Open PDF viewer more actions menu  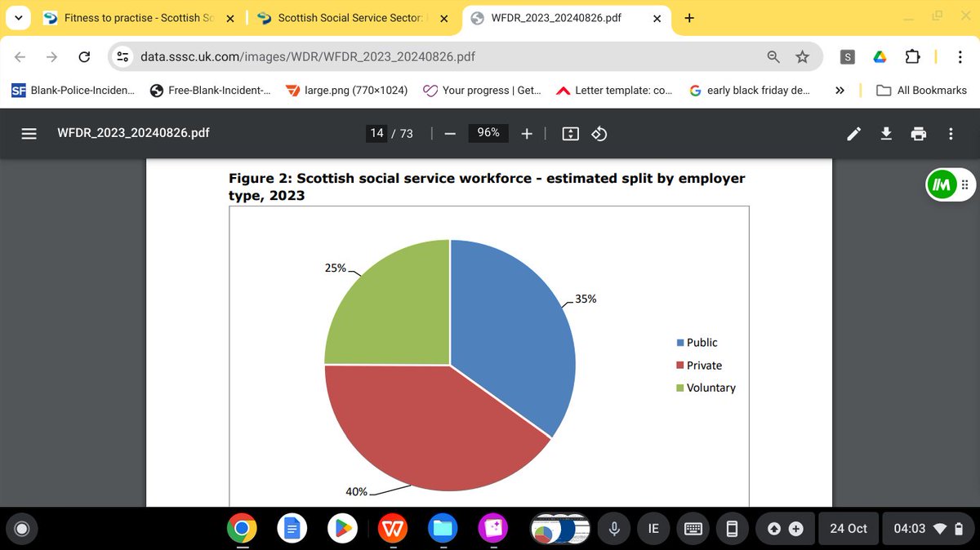click(x=951, y=133)
